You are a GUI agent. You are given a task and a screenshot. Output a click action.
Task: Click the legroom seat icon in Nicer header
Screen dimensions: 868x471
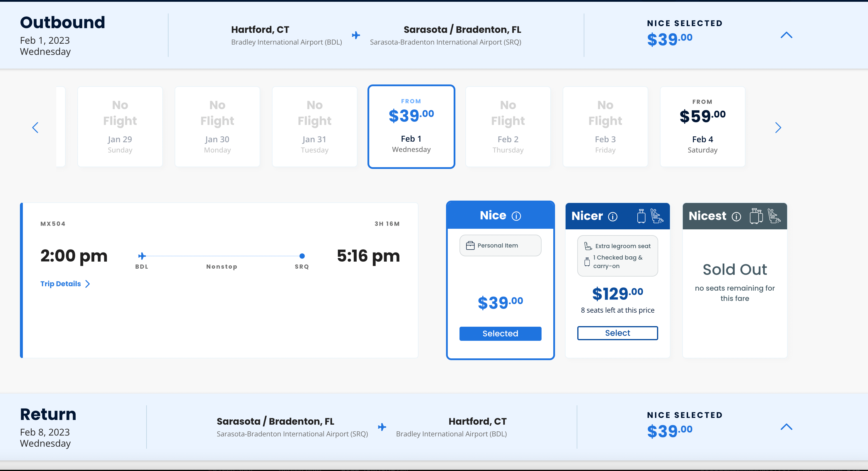tap(656, 216)
